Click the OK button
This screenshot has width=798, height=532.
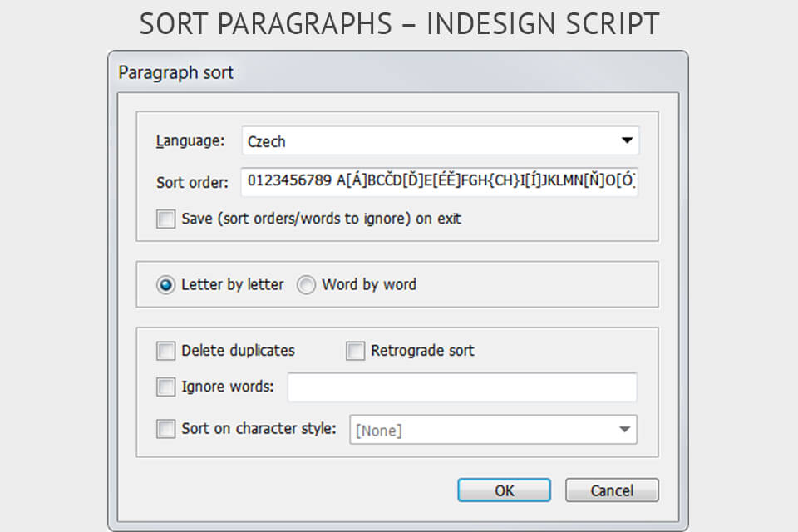(x=504, y=490)
